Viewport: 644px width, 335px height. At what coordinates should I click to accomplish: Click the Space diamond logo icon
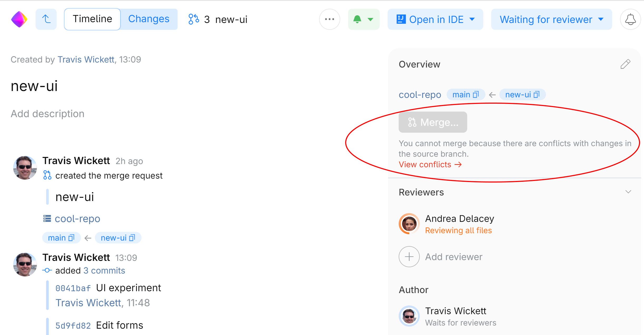tap(19, 19)
